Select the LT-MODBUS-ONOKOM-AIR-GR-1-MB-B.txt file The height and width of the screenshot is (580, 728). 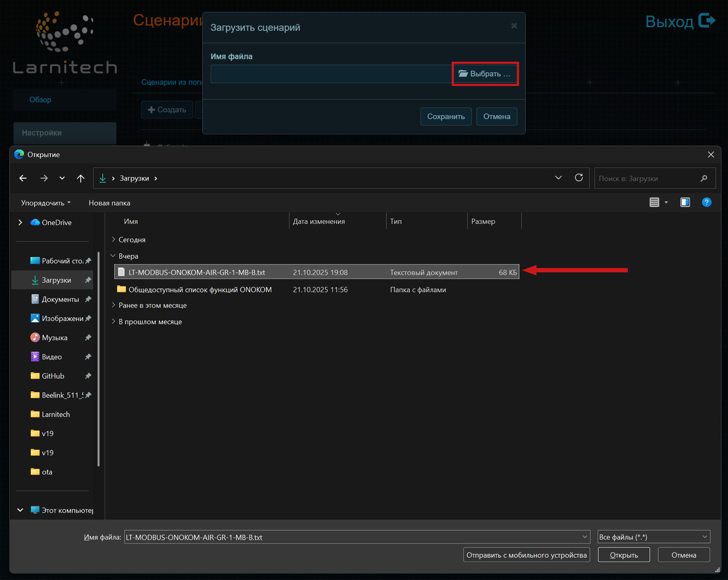tap(197, 272)
